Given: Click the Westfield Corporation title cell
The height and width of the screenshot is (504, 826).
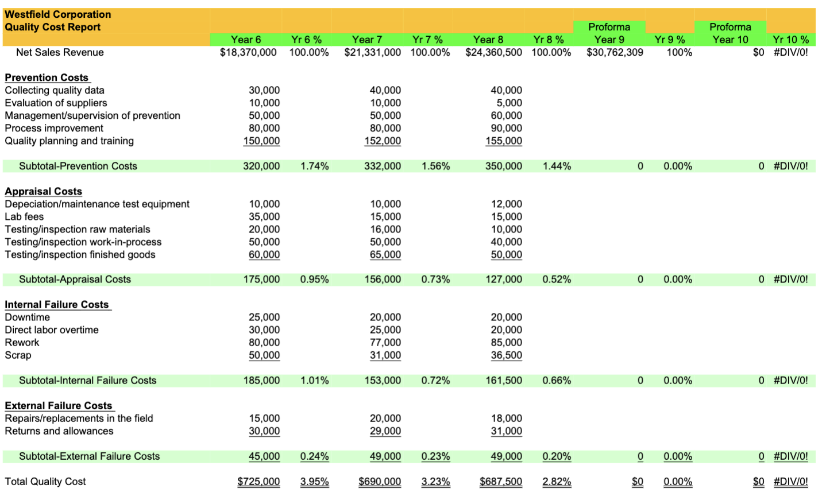Looking at the screenshot, I should click(57, 14).
